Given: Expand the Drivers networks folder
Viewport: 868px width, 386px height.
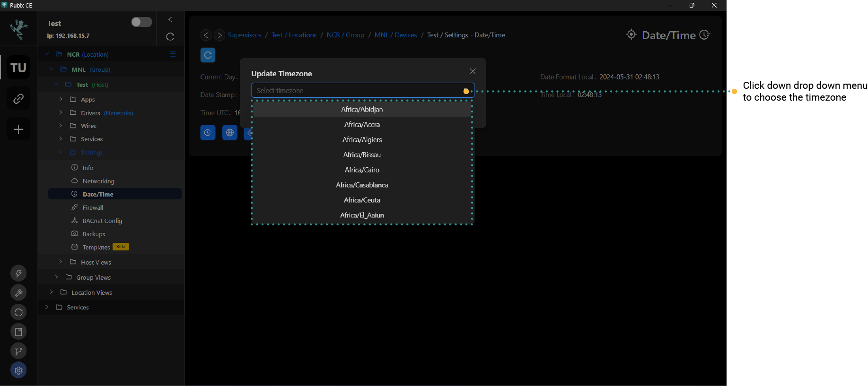Looking at the screenshot, I should [61, 112].
